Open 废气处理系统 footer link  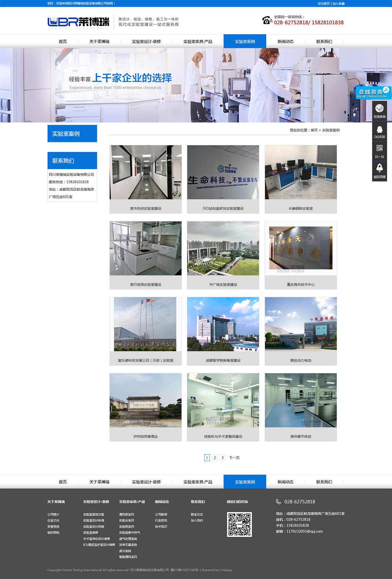point(128,539)
